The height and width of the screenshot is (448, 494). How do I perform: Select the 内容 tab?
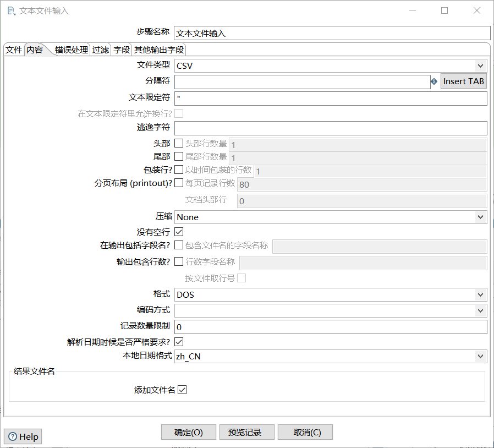(35, 50)
